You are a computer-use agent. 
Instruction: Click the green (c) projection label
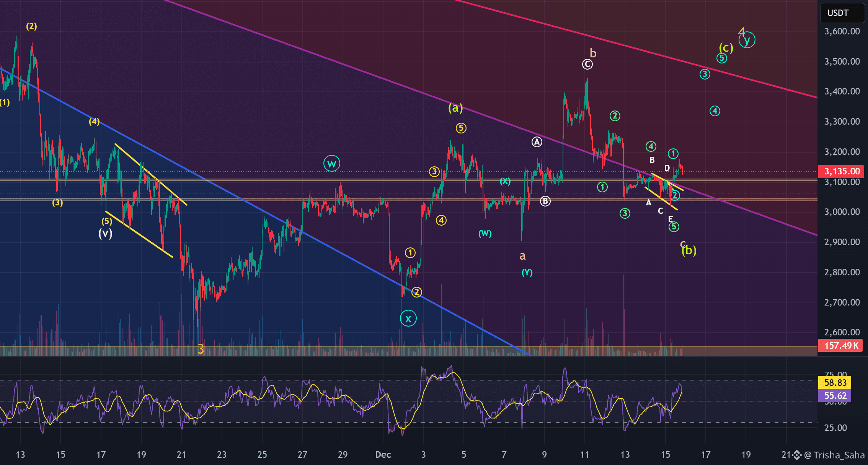(726, 48)
